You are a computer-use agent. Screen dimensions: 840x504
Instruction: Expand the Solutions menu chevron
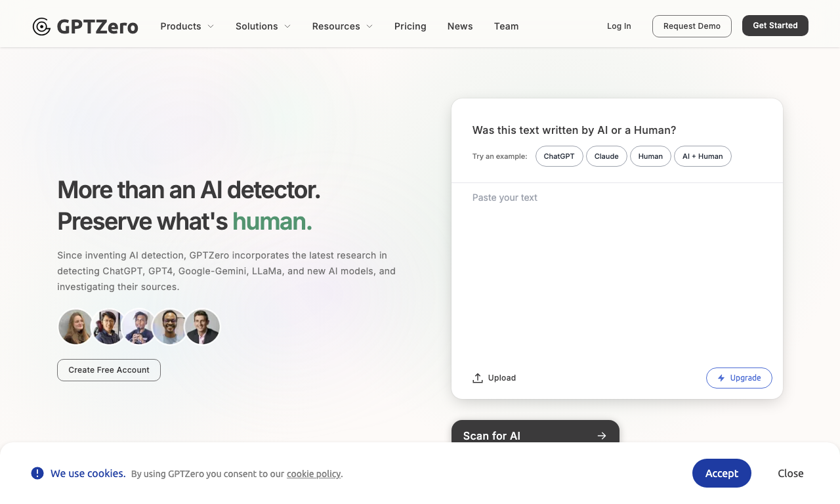287,26
